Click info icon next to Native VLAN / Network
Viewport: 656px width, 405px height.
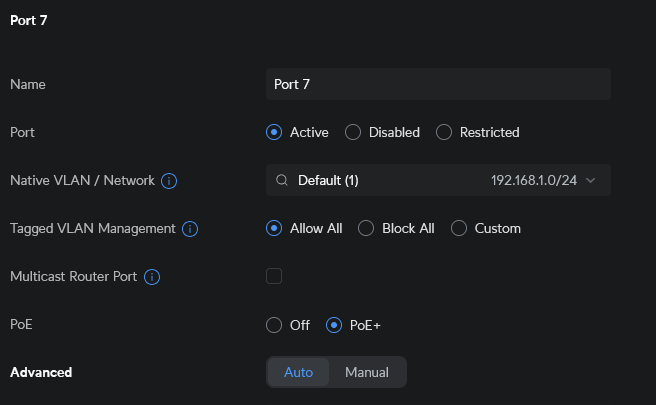coord(169,181)
